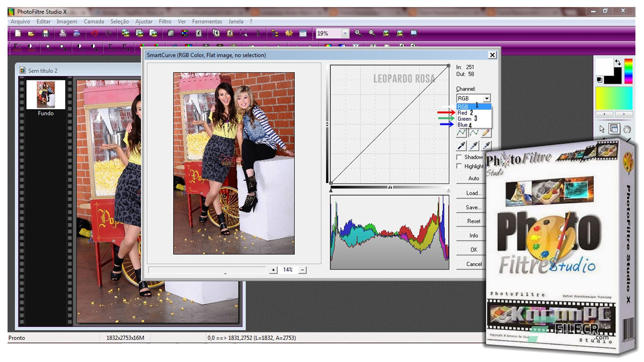Choose Red in the channel list
644x362 pixels.
pos(473,113)
